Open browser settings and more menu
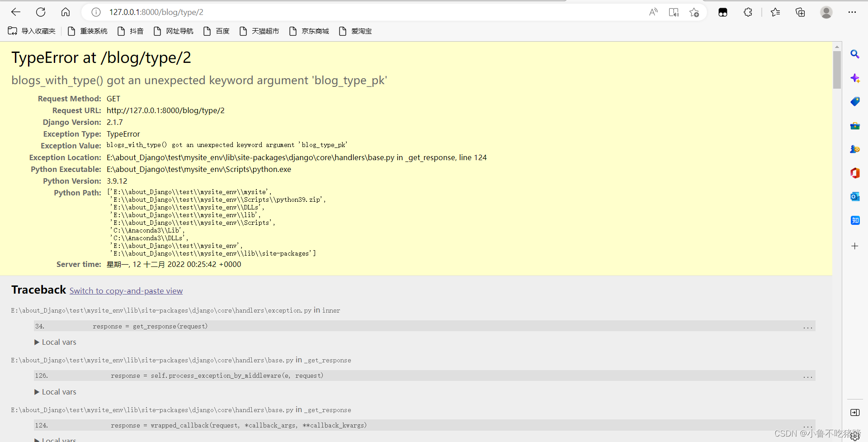 point(852,12)
